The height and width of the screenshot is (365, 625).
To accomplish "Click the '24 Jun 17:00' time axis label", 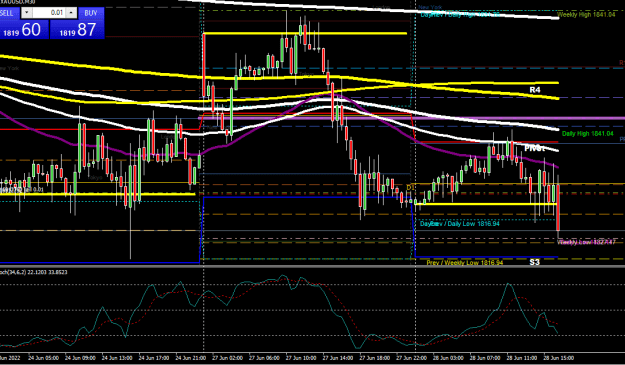I will pos(154,358).
